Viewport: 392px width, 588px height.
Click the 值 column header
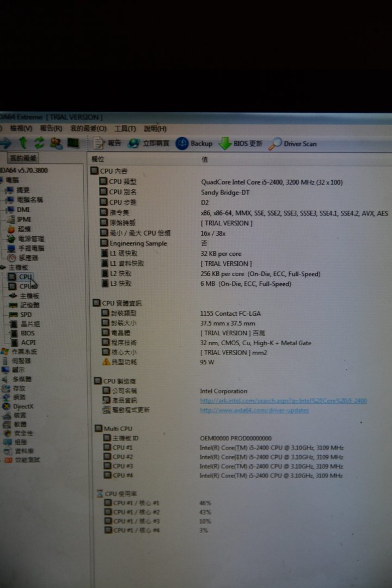(205, 160)
